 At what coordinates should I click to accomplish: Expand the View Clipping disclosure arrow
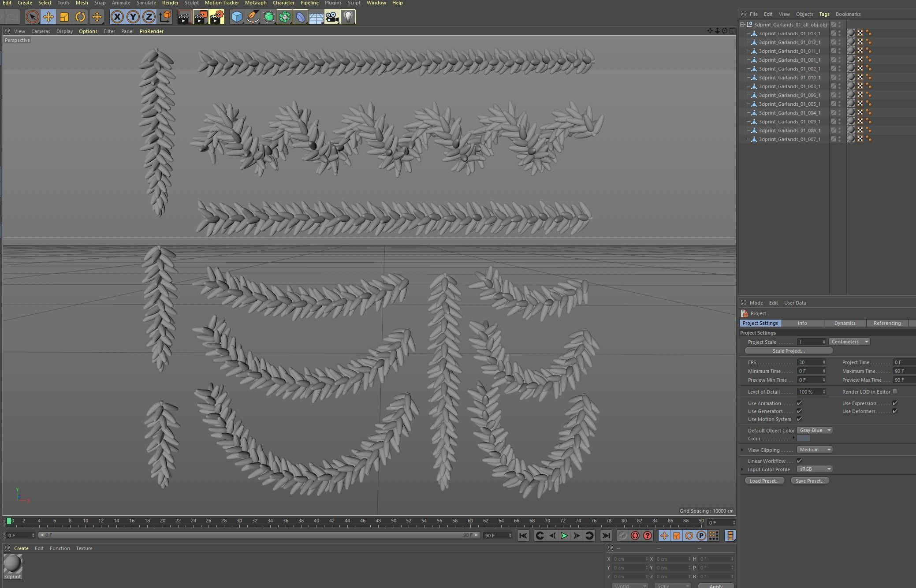click(743, 450)
